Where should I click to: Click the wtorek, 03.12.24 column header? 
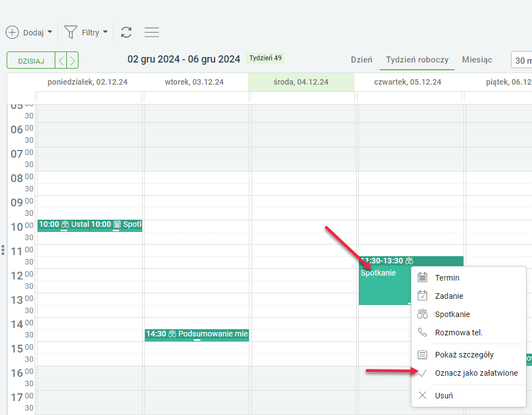coord(194,82)
